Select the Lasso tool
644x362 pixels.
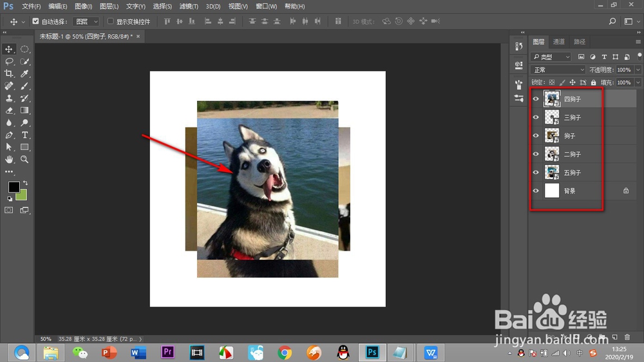pos(9,62)
